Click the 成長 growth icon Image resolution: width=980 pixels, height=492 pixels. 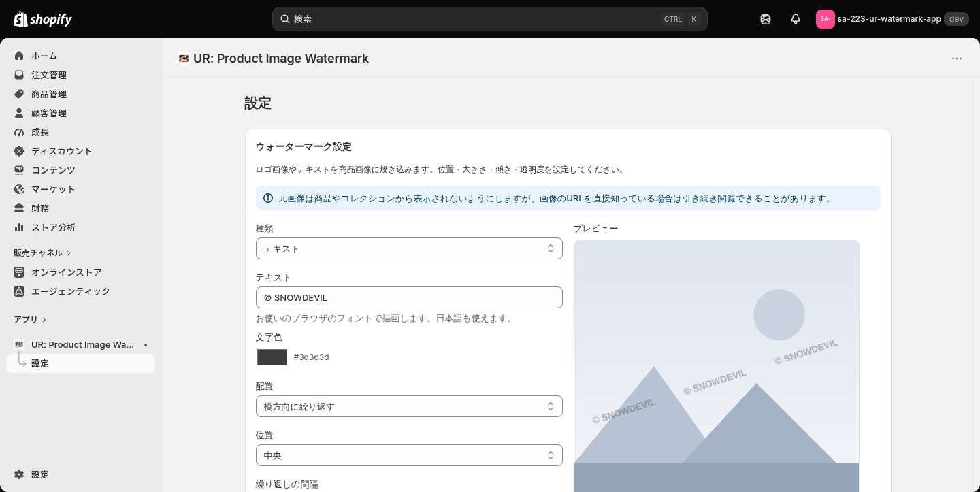[x=19, y=132]
